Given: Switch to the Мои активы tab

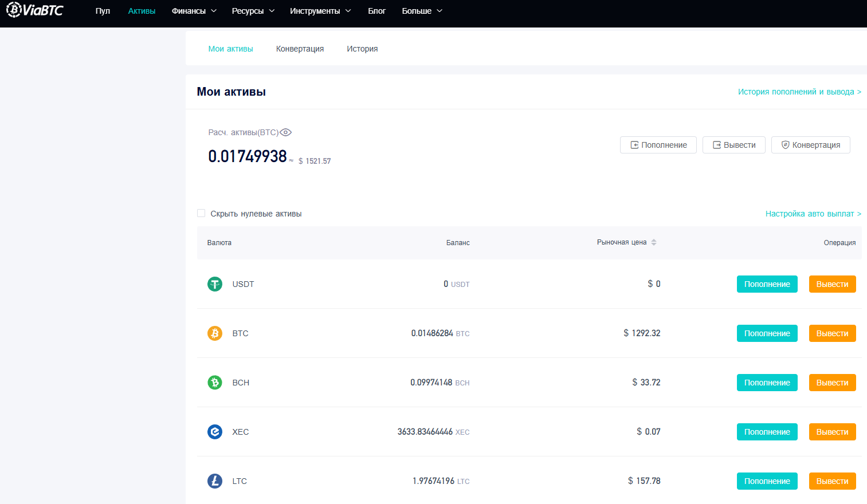Looking at the screenshot, I should point(230,49).
